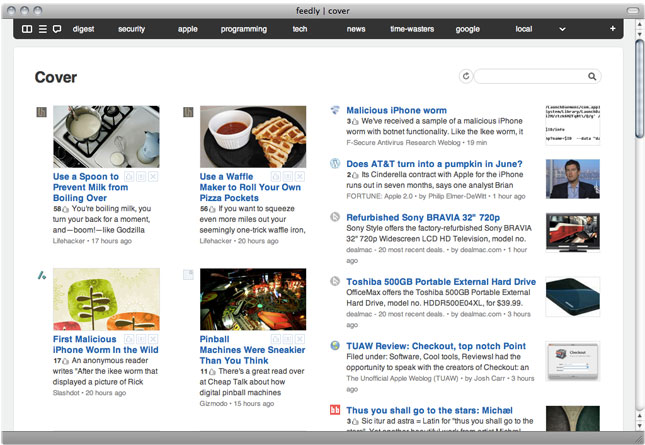Click TUAW globe favicon beside Checkout review
645x445 pixels.
335,345
